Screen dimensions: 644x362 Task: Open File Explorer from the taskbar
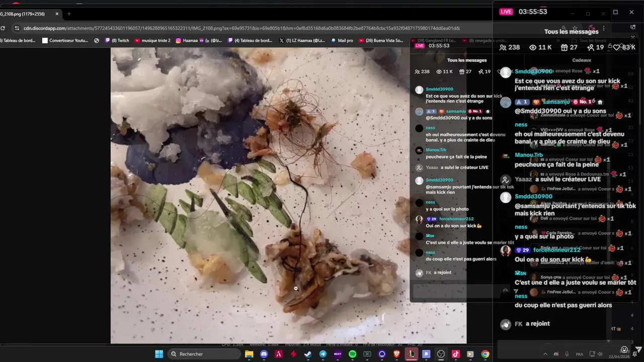click(x=249, y=354)
